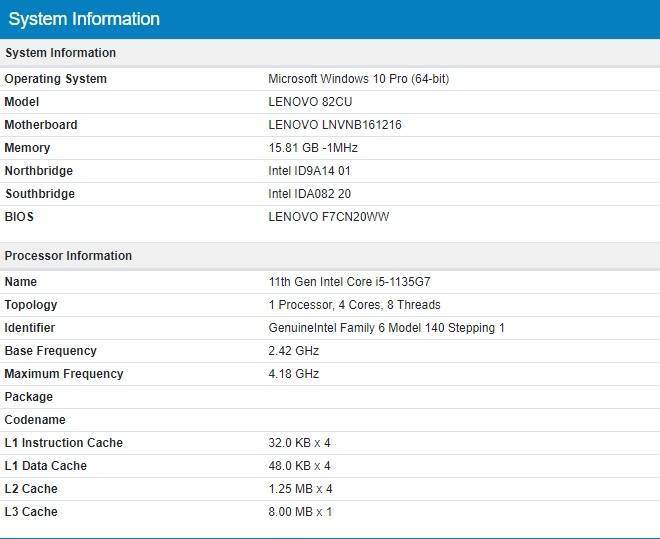The height and width of the screenshot is (539, 660).
Task: Select 'LENOVO LNVNB161216' motherboard value
Action: click(x=335, y=125)
